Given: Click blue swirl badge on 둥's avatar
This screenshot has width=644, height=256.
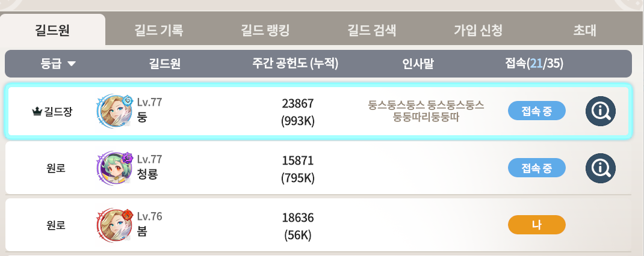Looking at the screenshot, I should point(128,100).
